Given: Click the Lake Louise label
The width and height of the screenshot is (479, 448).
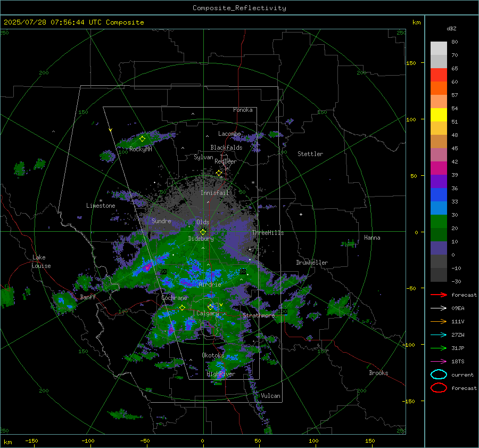Looking at the screenshot, I should pos(41,262).
